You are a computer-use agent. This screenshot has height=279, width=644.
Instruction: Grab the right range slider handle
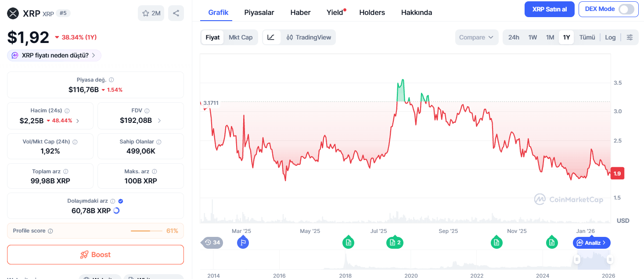610,259
